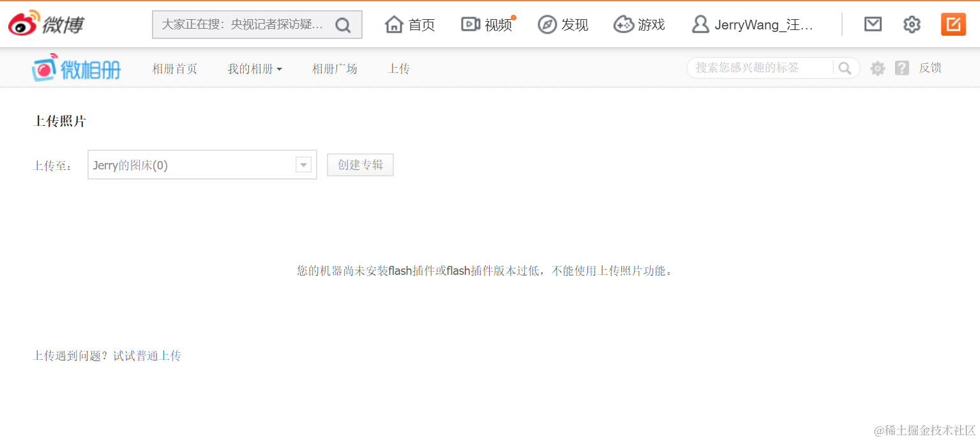
Task: Click the gray album settings gear
Action: click(878, 68)
